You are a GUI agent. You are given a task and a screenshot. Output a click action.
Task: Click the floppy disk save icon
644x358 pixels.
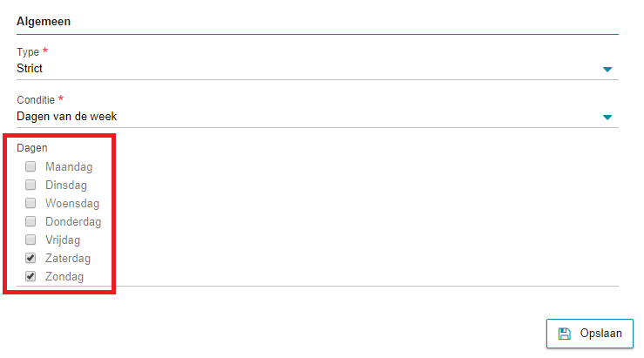point(565,334)
